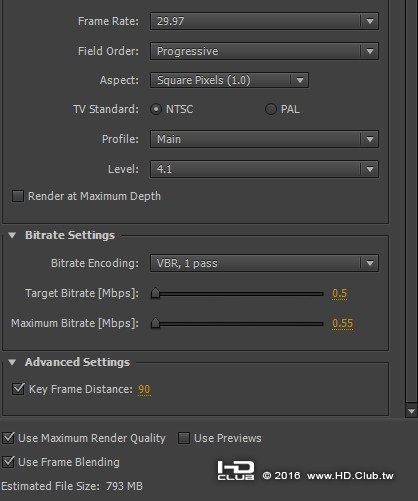Open the Level dropdown showing 4.1
The width and height of the screenshot is (418, 501).
264,169
